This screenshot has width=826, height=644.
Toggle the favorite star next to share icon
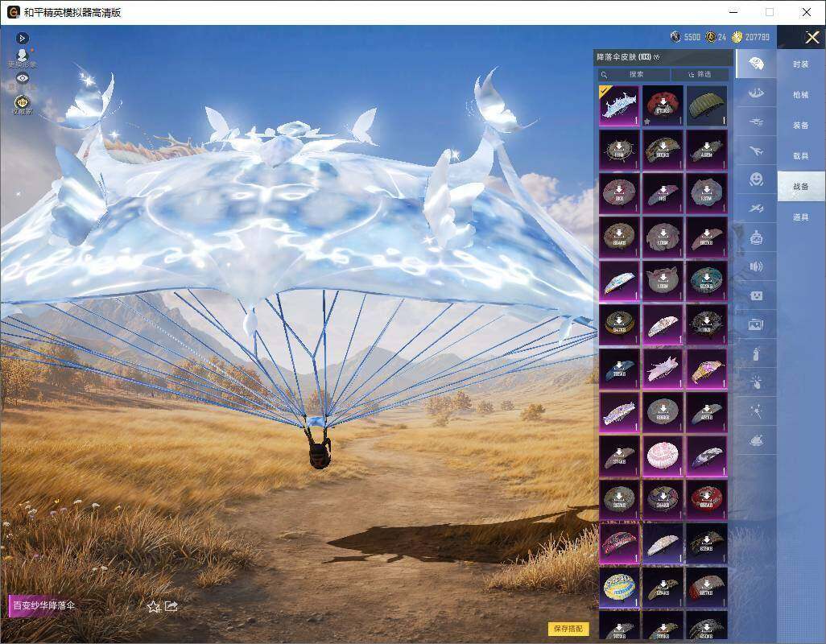click(x=153, y=607)
